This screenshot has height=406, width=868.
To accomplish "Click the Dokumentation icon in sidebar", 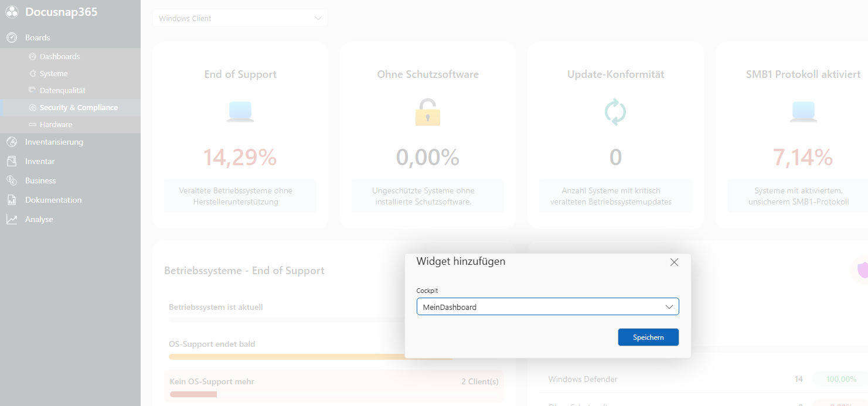I will 12,200.
